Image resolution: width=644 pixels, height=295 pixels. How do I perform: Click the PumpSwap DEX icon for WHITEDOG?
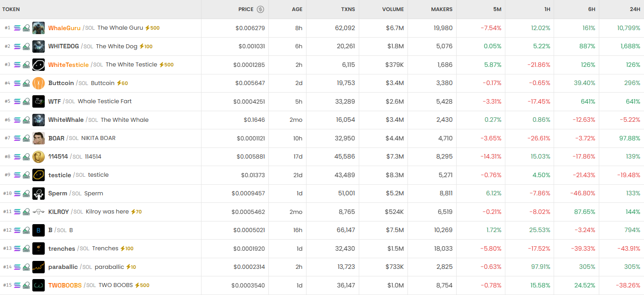(26, 47)
